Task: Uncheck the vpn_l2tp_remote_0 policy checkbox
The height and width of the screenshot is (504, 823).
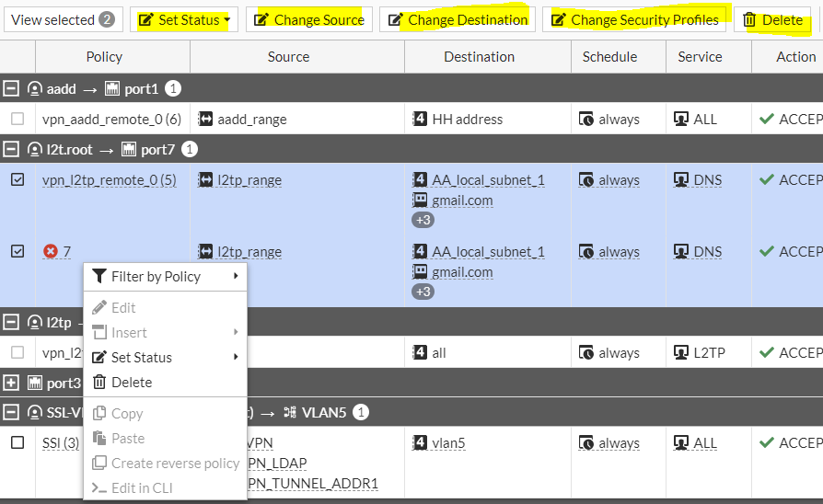Action: [17, 180]
